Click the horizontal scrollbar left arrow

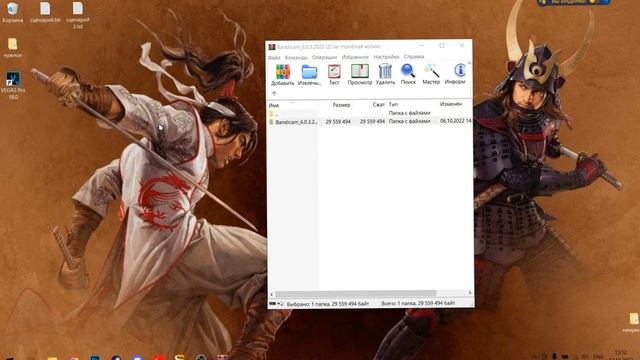coord(272,293)
